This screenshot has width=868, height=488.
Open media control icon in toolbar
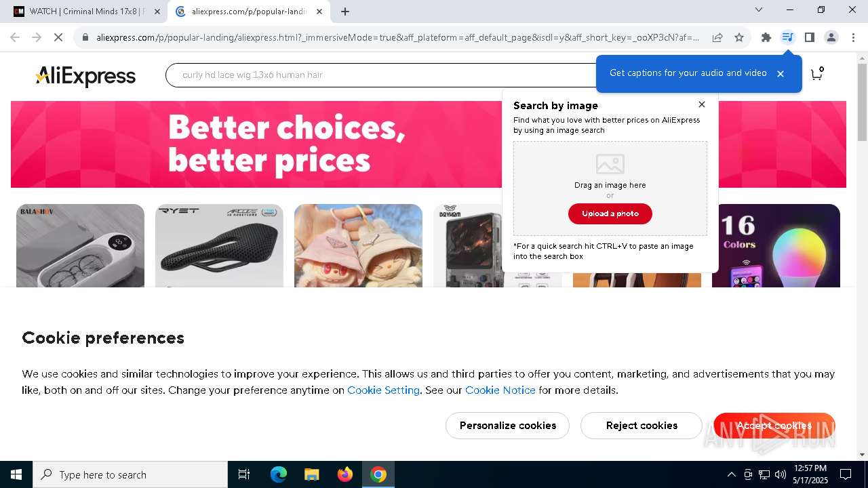click(787, 37)
